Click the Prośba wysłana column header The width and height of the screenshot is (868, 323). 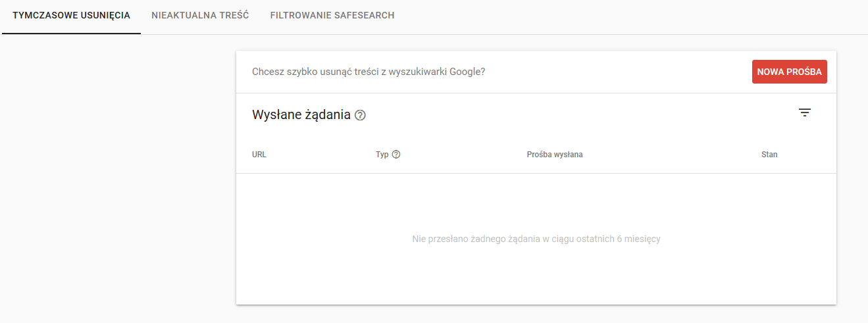tap(555, 155)
